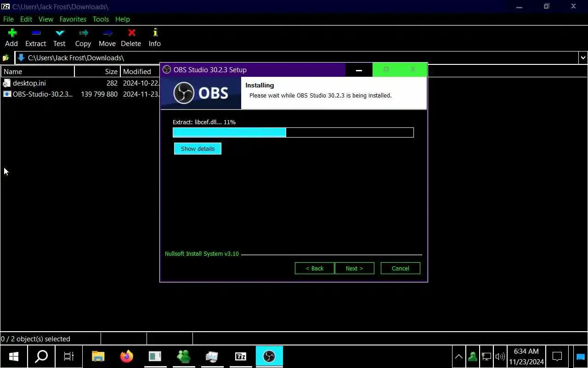Open the Windows Start menu
The width and height of the screenshot is (588, 368).
(14, 356)
